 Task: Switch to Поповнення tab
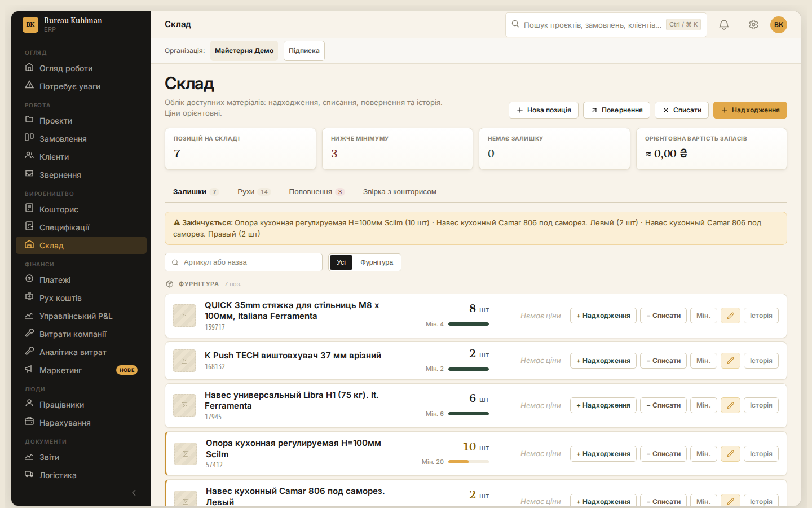point(316,192)
